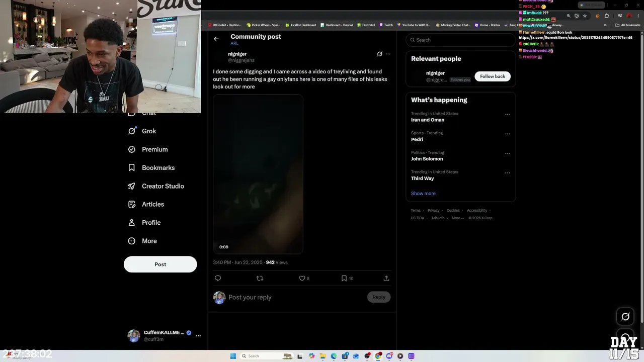
Task: Open the Home - Roblox bookmark
Action: click(x=488, y=25)
